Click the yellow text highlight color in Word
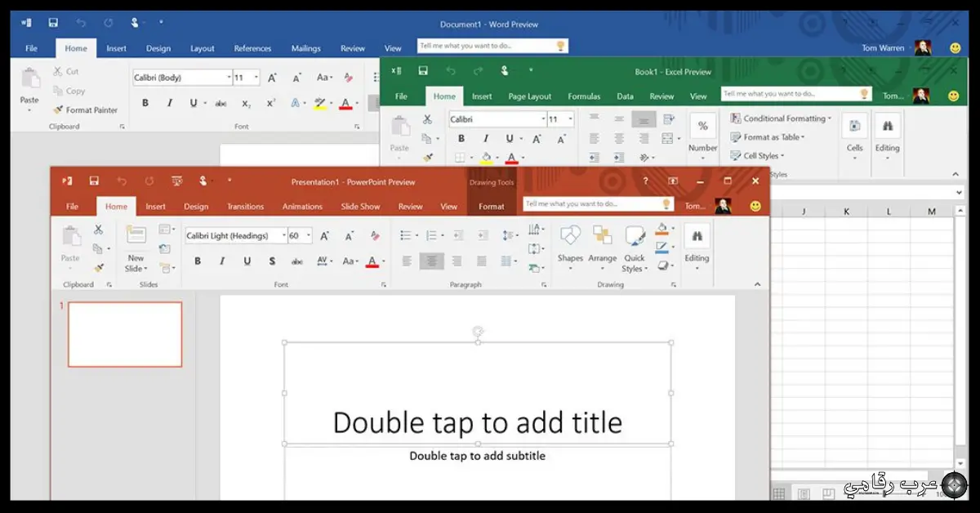Screen dimensions: 980x513 pos(320,104)
